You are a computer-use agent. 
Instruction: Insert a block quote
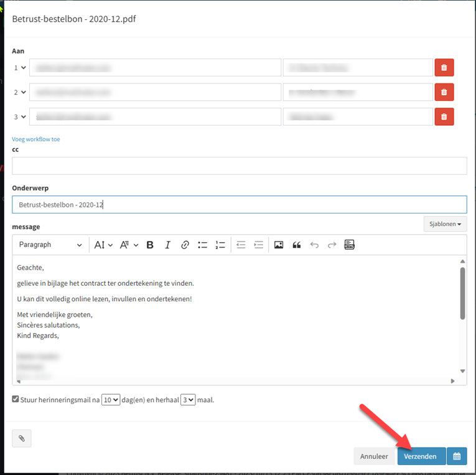297,245
